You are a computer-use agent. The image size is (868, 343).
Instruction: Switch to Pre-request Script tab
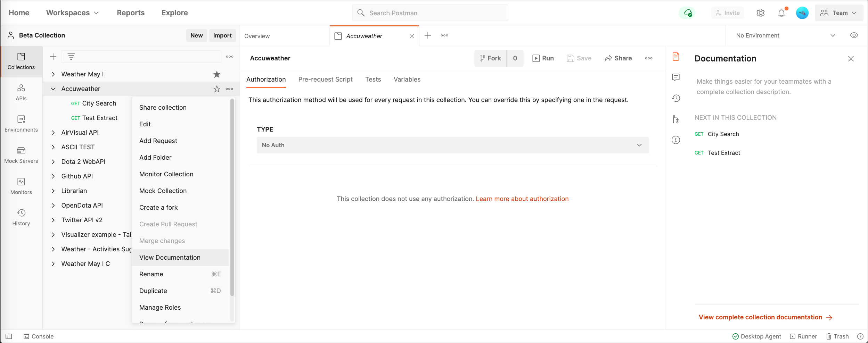325,80
